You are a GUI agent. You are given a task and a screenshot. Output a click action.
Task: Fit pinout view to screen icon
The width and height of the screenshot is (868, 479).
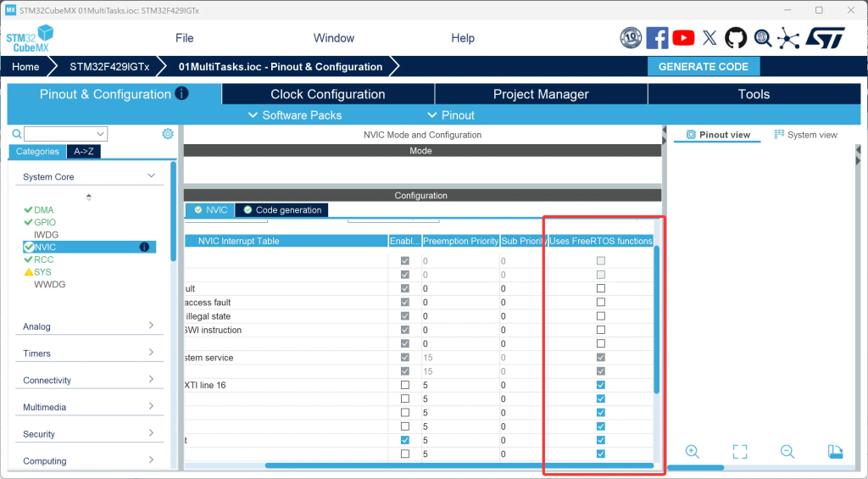[740, 452]
